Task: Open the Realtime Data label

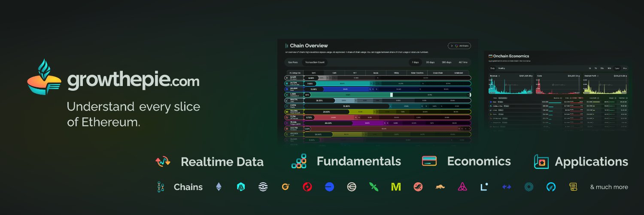Action: [x=222, y=162]
